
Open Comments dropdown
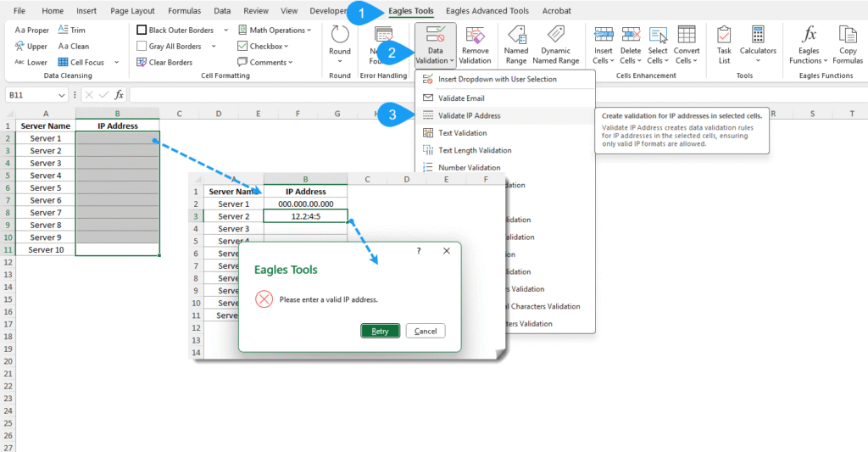tap(265, 62)
